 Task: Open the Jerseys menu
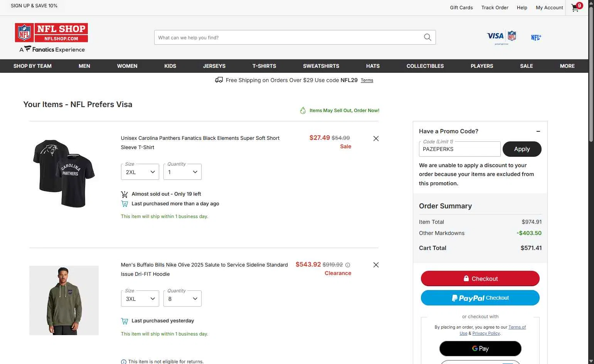(214, 66)
